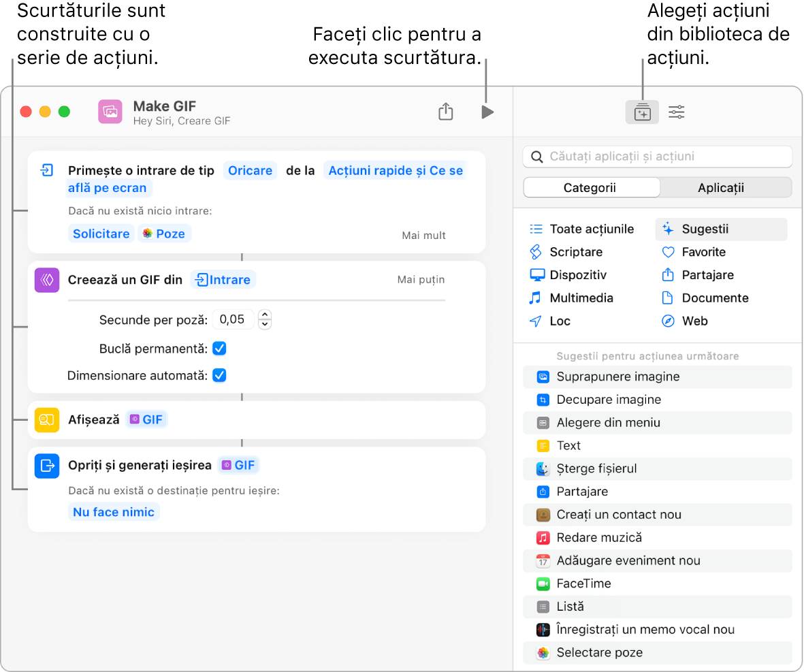Viewport: 804px width, 672px height.
Task: Add the FaceTime action
Action: point(583,583)
